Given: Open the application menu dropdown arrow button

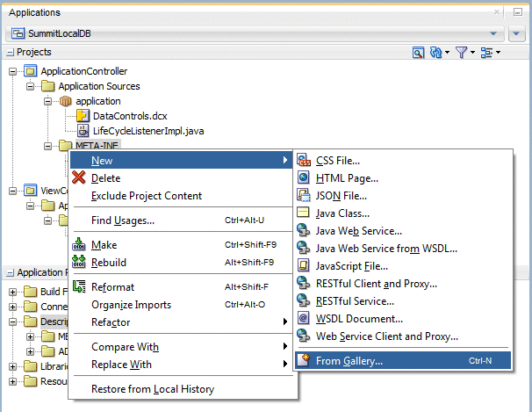Looking at the screenshot, I should tap(516, 33).
